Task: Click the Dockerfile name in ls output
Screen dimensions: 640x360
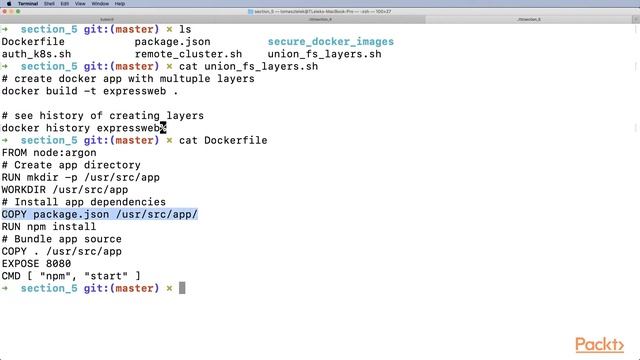Action: [33, 42]
